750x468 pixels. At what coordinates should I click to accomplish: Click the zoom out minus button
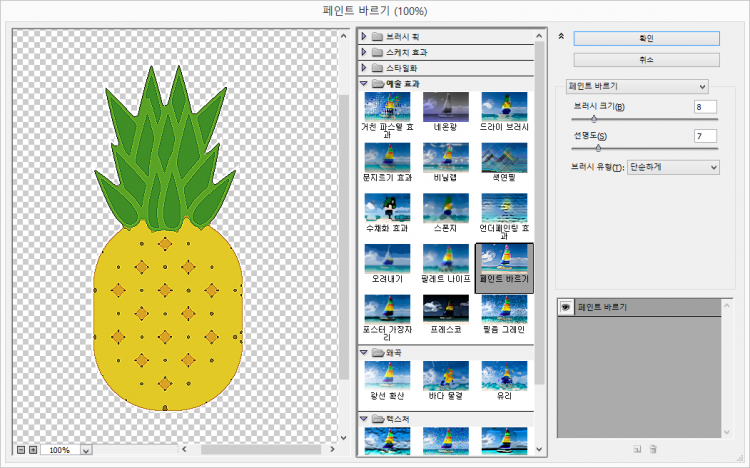tap(21, 450)
